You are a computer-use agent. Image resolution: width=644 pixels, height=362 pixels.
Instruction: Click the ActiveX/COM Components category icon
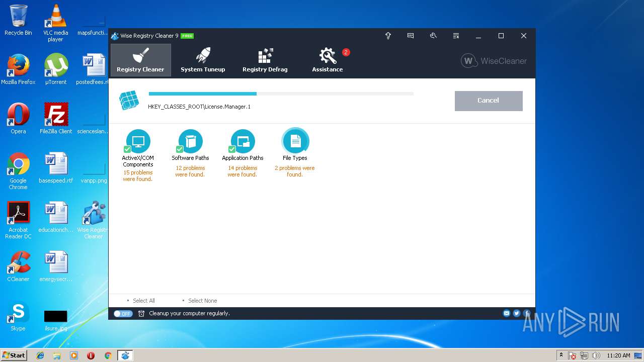point(138,141)
